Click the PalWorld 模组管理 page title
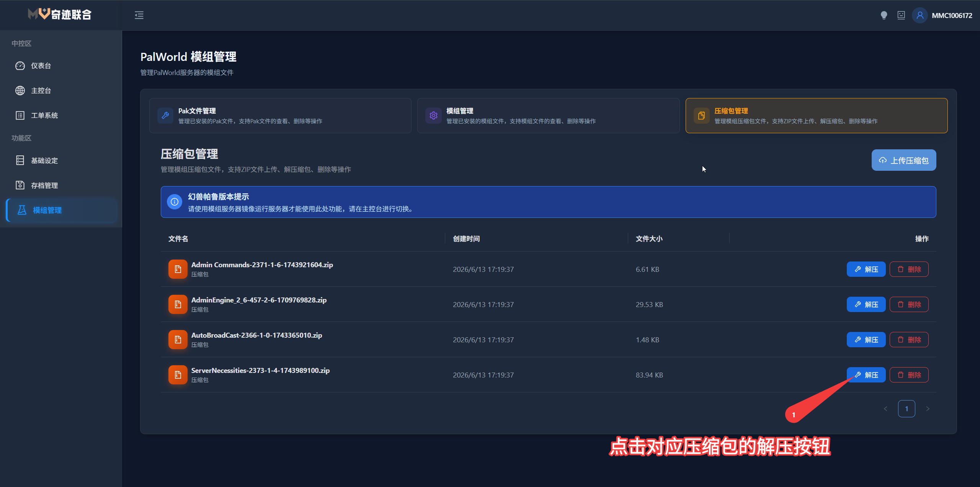980x487 pixels. point(188,57)
